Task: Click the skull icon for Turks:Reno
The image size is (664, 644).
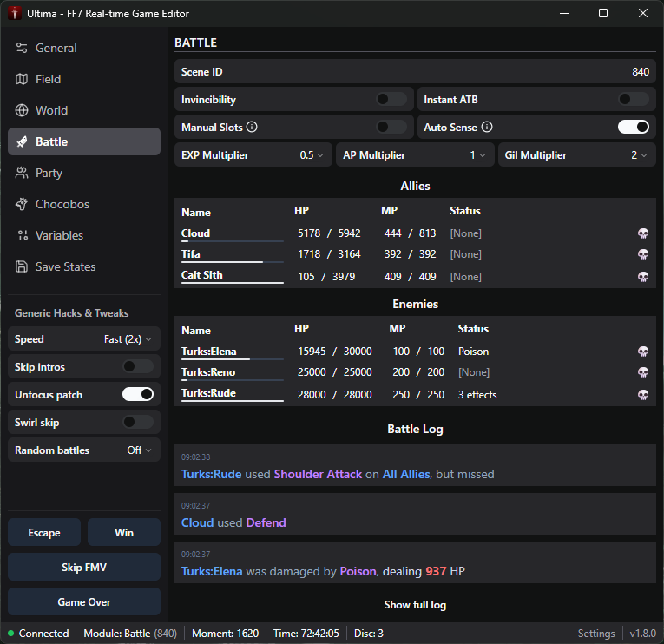Action: tap(643, 372)
